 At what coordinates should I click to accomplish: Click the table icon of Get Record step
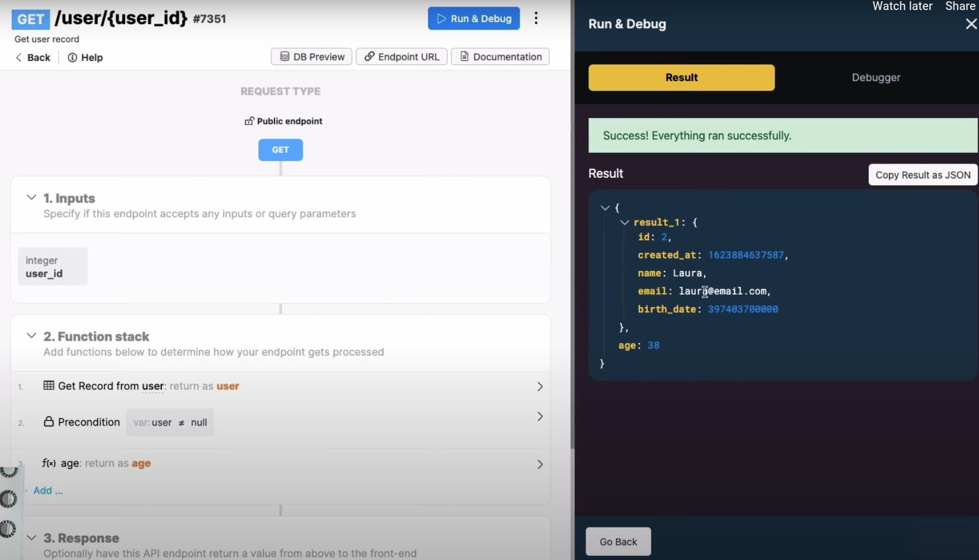click(49, 386)
